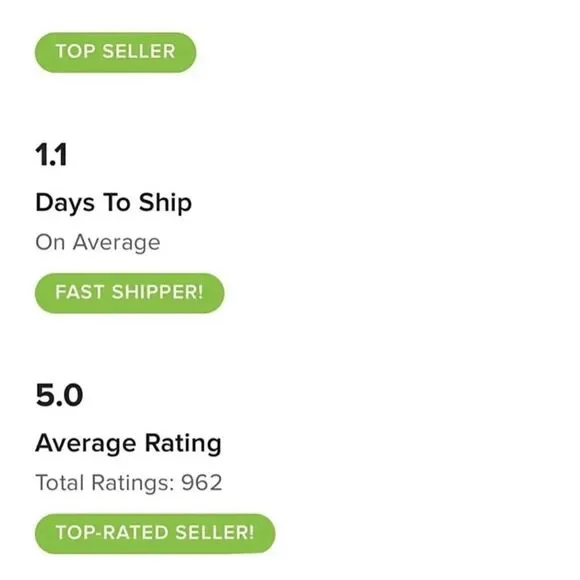Click the word Average in On Average

[x=117, y=243]
